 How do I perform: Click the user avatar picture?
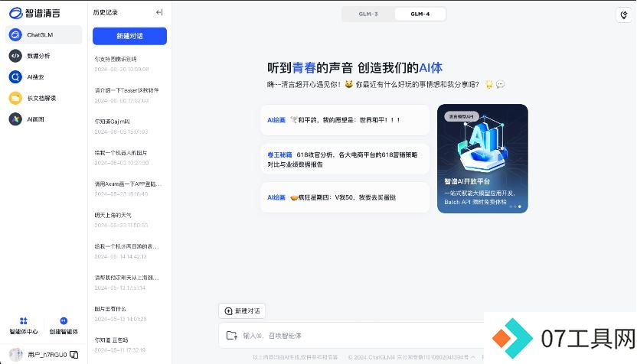click(x=16, y=355)
